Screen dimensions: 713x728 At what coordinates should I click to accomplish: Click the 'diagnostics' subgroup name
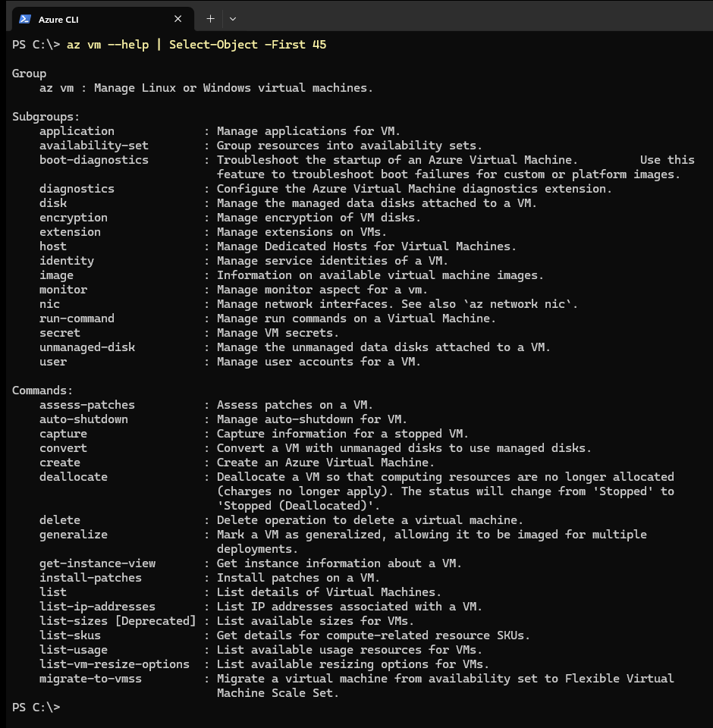tap(77, 189)
